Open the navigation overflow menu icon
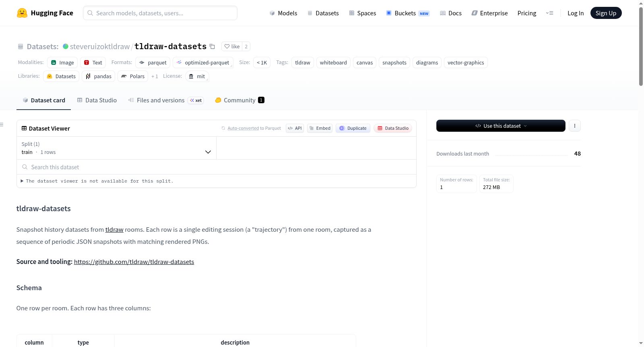The height and width of the screenshot is (347, 644). click(549, 13)
